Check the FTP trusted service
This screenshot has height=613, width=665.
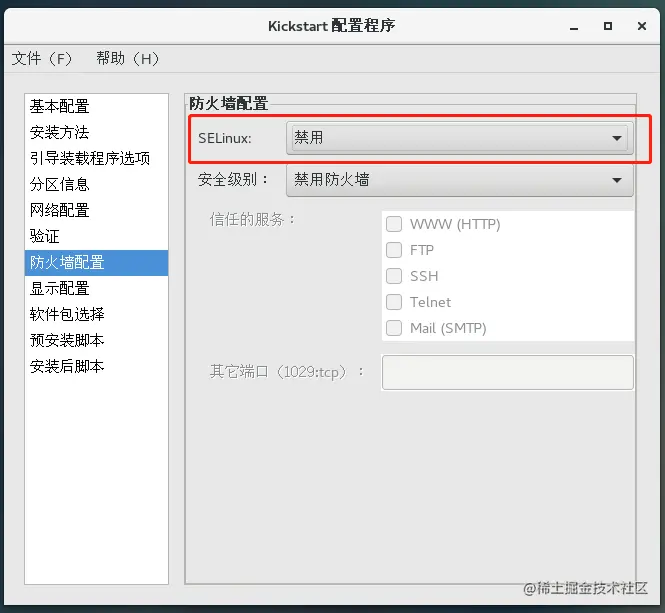pyautogui.click(x=394, y=250)
